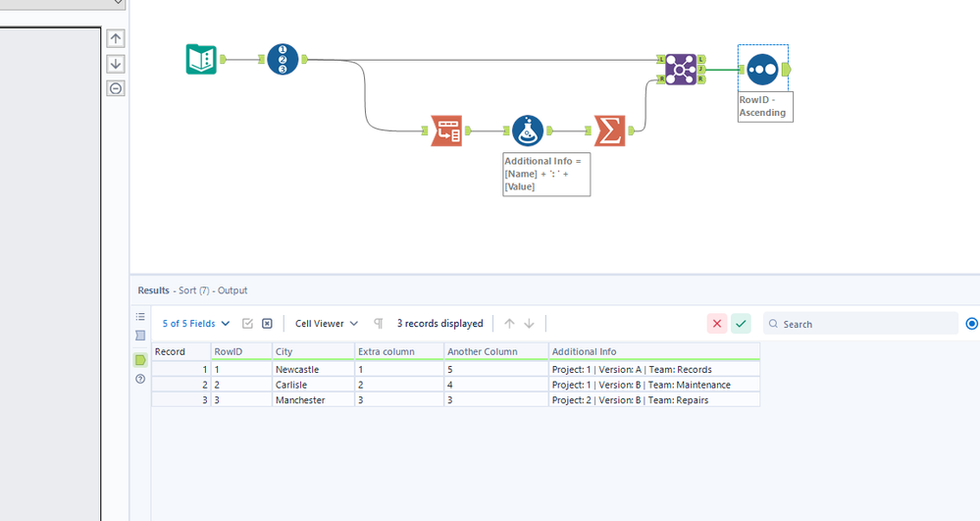Select the Join tool node
Viewport: 980px width, 521px height.
tap(681, 69)
